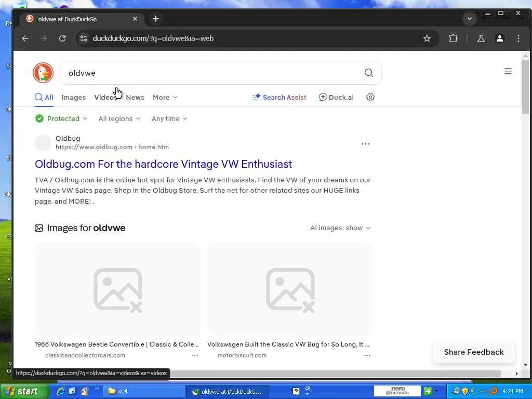Open Chrome three-dot menu
The image size is (532, 399).
518,38
